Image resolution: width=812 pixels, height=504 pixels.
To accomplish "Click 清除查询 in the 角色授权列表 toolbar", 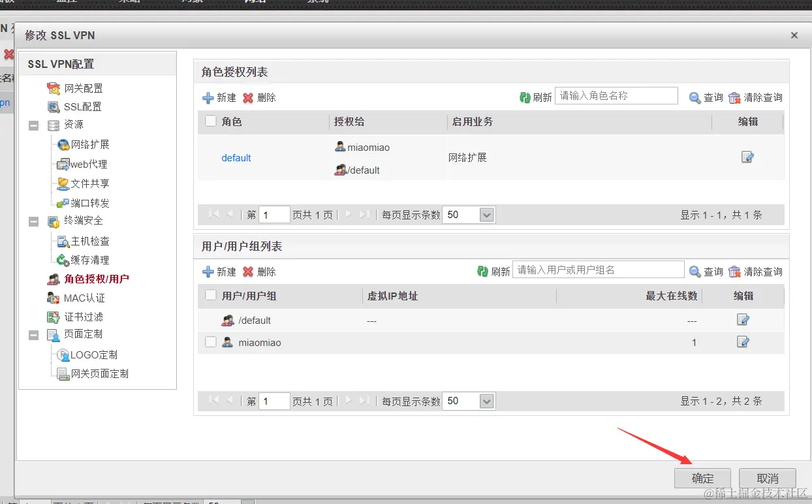I will tap(755, 97).
